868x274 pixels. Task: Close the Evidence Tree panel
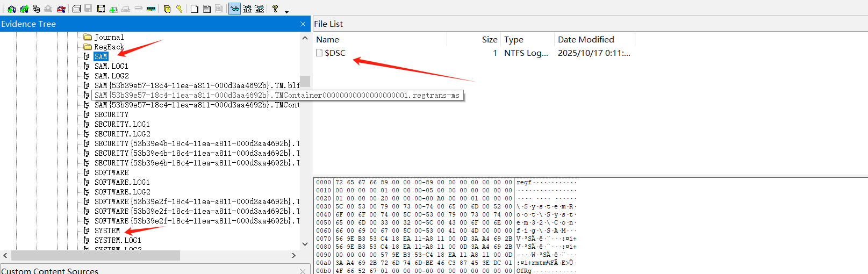coord(303,24)
